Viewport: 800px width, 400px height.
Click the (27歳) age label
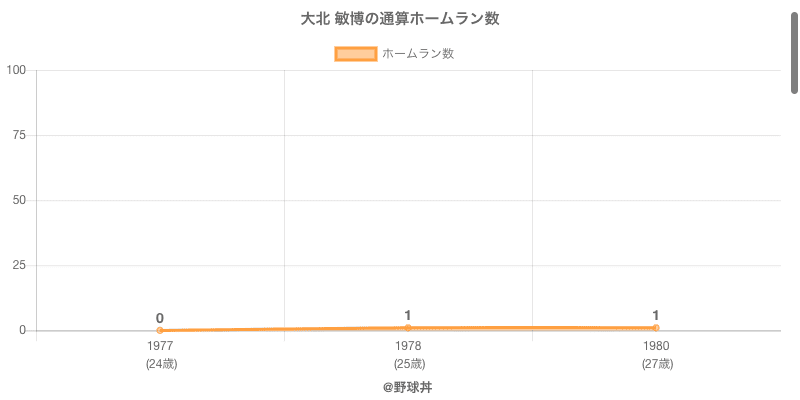pos(656,364)
